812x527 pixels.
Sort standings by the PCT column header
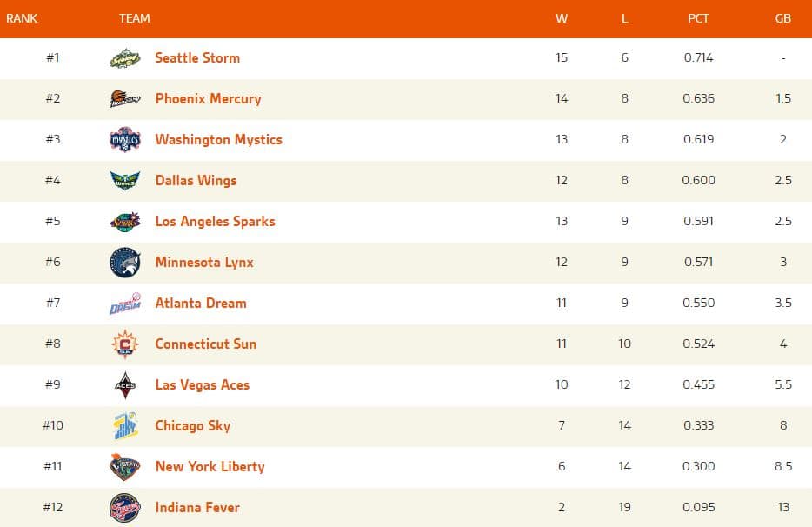(698, 18)
